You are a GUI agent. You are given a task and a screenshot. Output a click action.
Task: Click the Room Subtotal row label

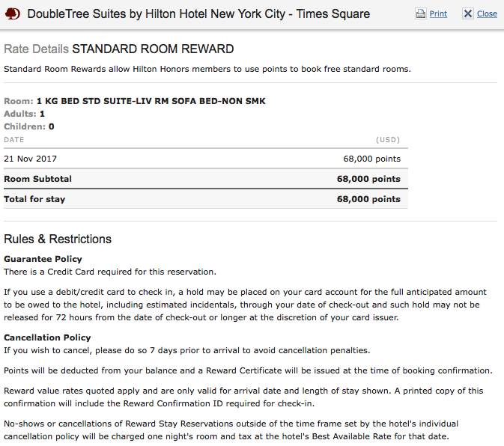point(37,179)
